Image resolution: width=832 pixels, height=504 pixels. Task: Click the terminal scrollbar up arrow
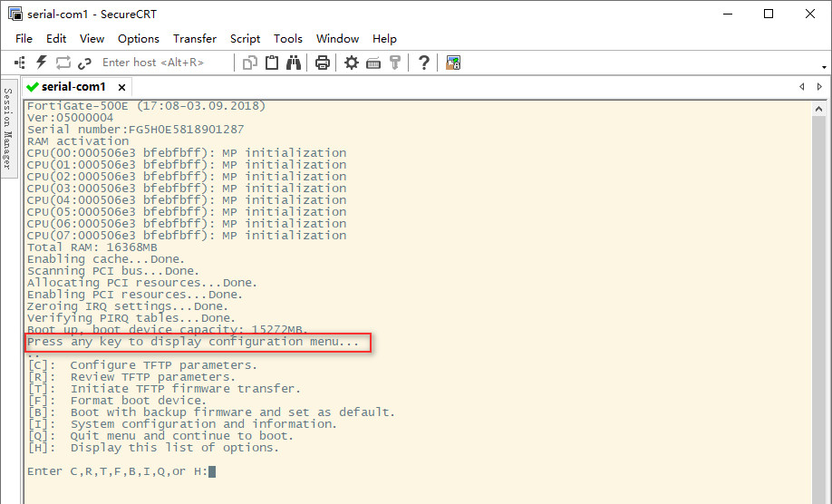(818, 110)
